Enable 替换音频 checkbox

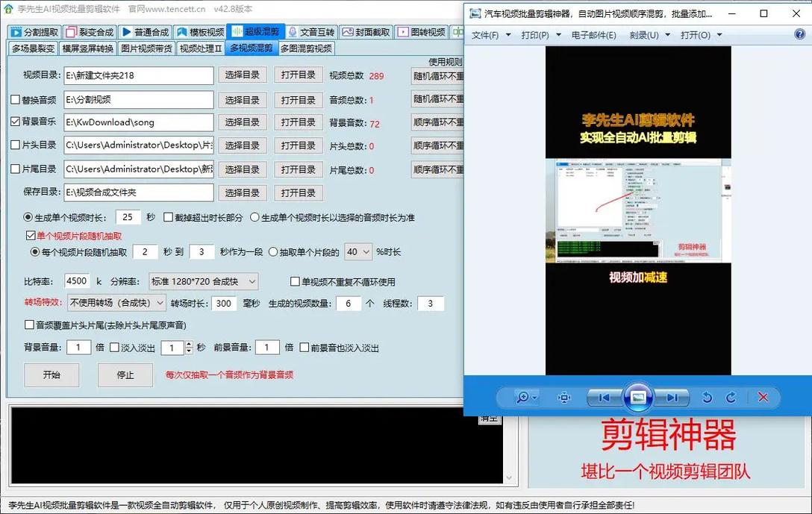[16, 99]
